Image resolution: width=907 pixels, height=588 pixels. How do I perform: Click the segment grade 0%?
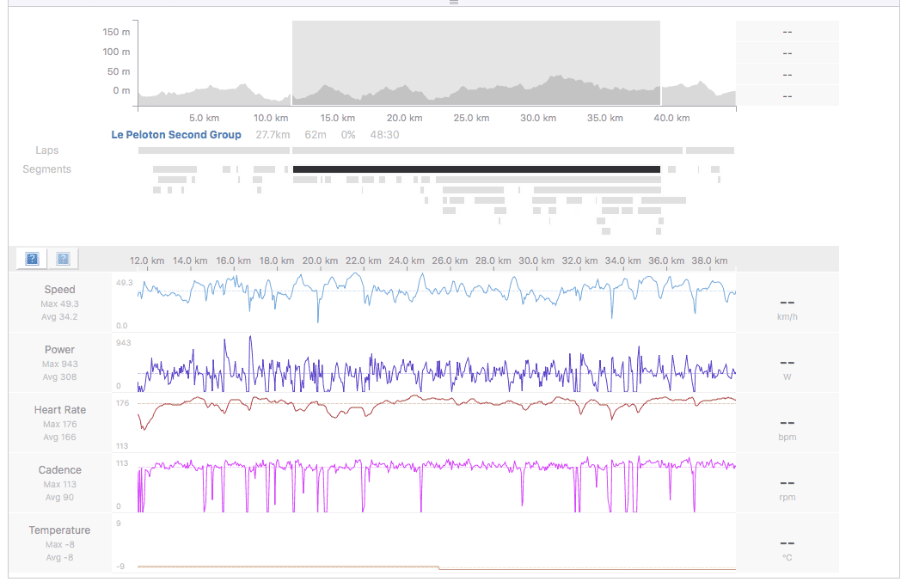click(348, 135)
